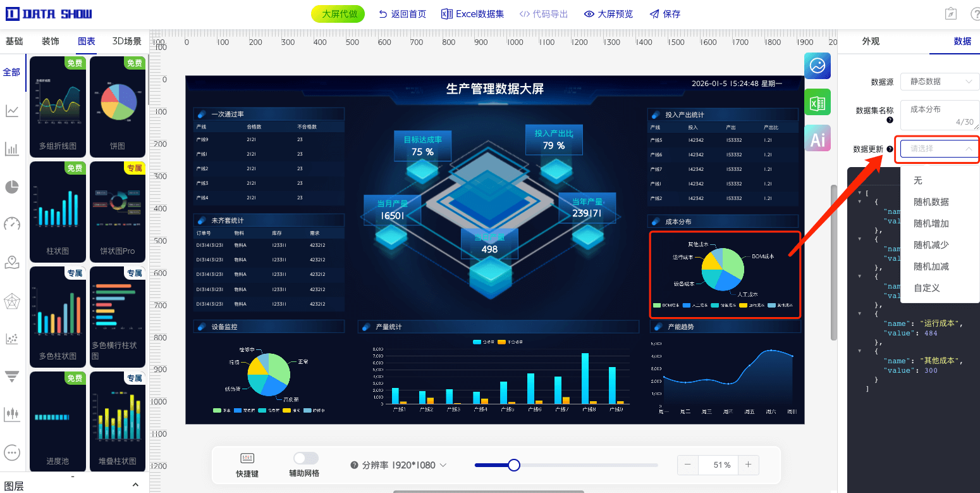Select the map chart category icon
This screenshot has height=493, width=980.
[12, 262]
